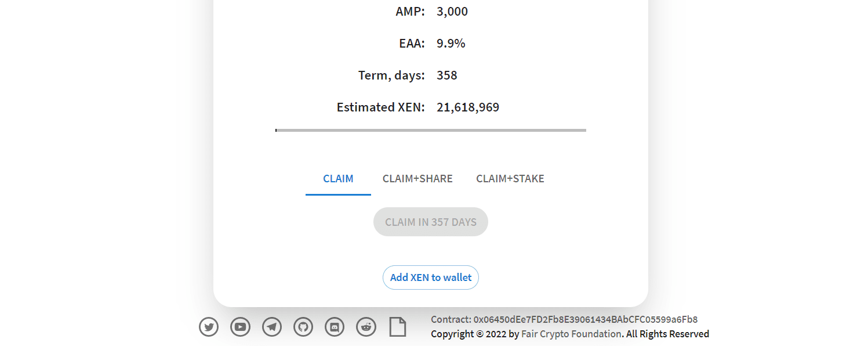
Task: Click the EAA percentage 9.9%
Action: coord(451,43)
